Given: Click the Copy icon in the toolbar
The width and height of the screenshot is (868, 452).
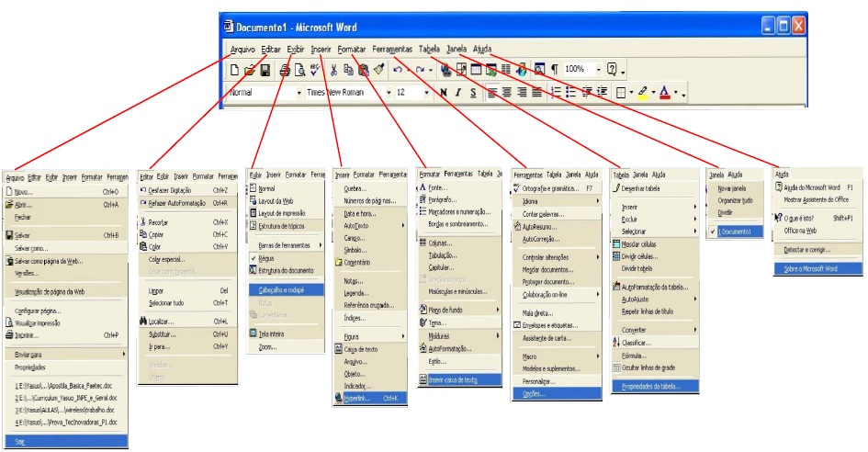Looking at the screenshot, I should [348, 70].
